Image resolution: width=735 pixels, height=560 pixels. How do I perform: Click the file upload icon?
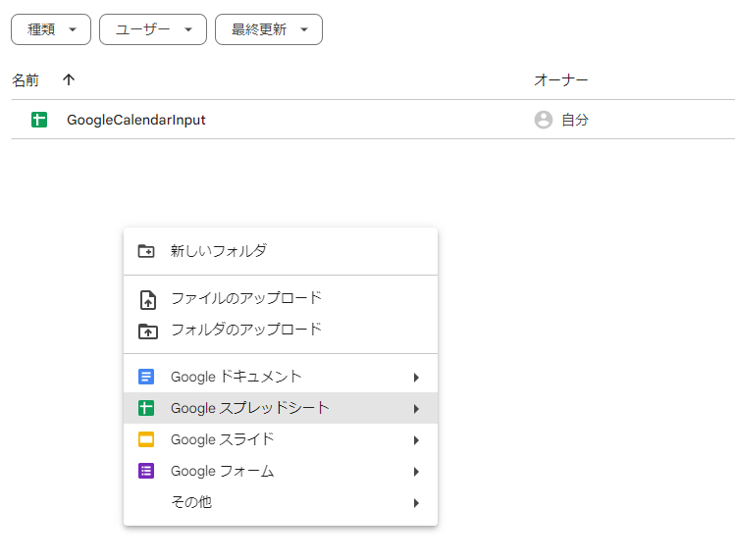tap(146, 299)
